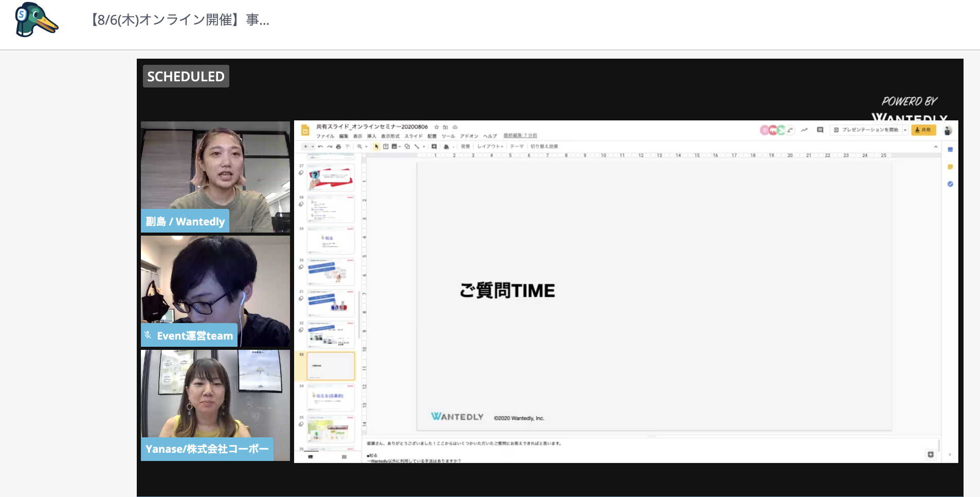Open the Calendar side panel icon

(x=950, y=150)
